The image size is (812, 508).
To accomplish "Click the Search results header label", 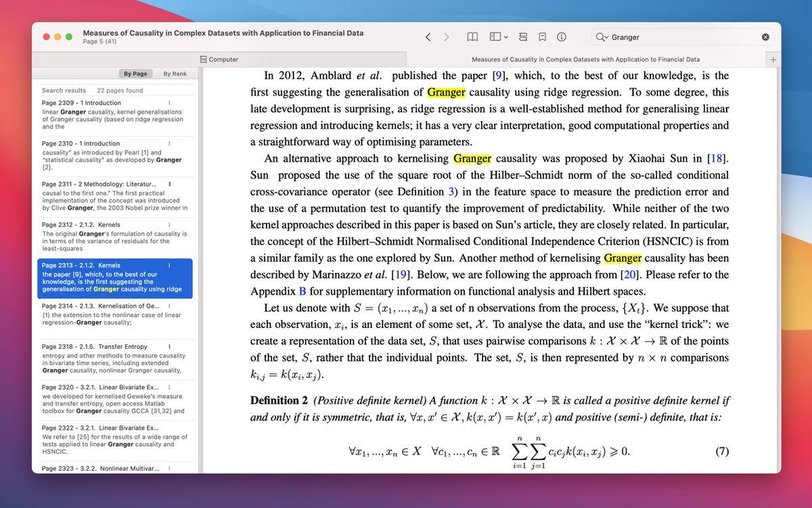I will (64, 90).
